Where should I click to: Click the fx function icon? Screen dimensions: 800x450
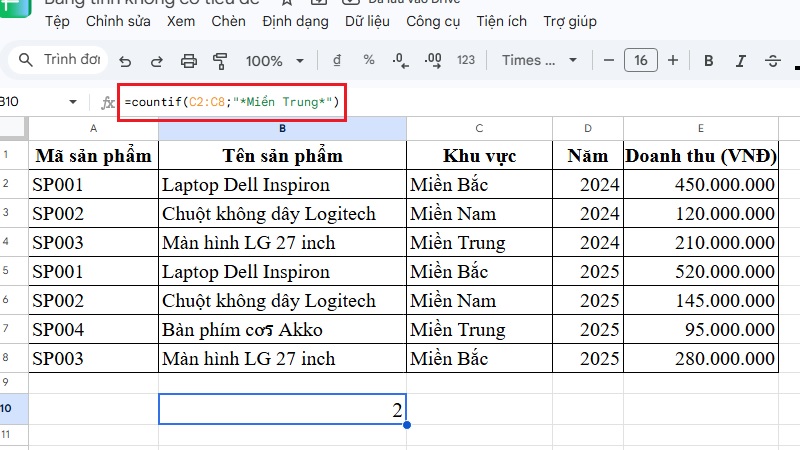[x=107, y=103]
